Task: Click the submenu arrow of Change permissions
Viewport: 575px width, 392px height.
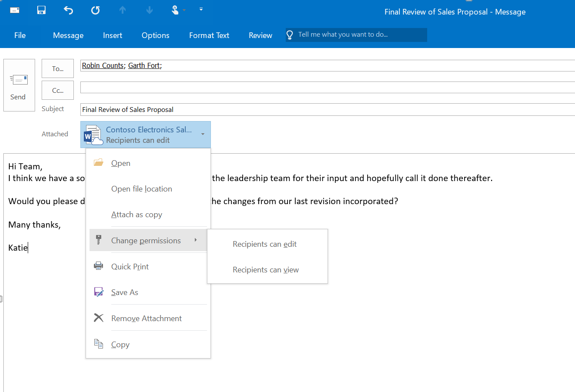Action: click(195, 240)
